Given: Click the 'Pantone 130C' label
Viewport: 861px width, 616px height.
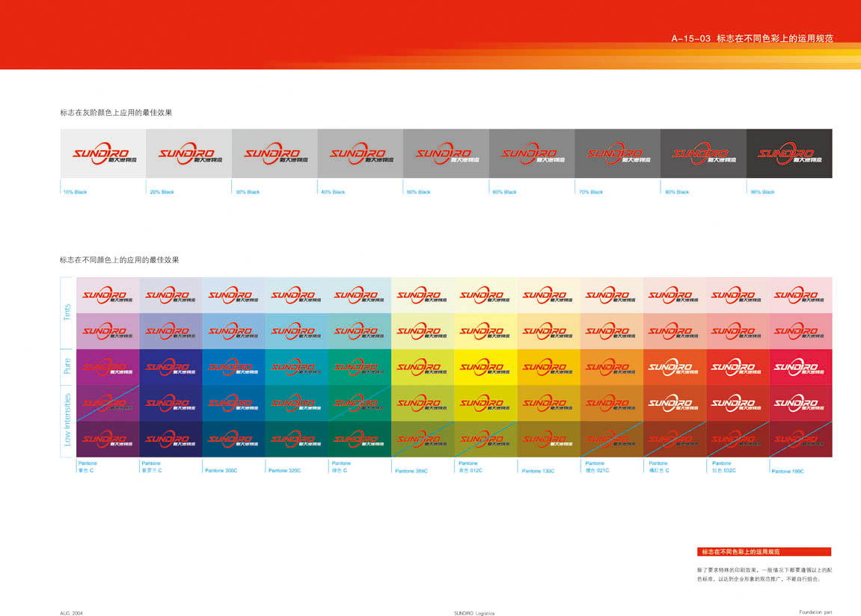Looking at the screenshot, I should [538, 471].
